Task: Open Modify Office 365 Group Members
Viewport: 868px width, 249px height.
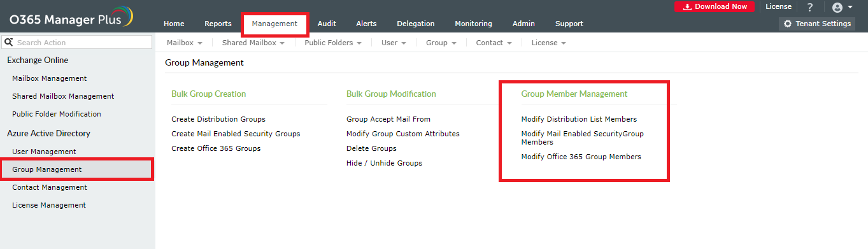Action: pyautogui.click(x=581, y=157)
